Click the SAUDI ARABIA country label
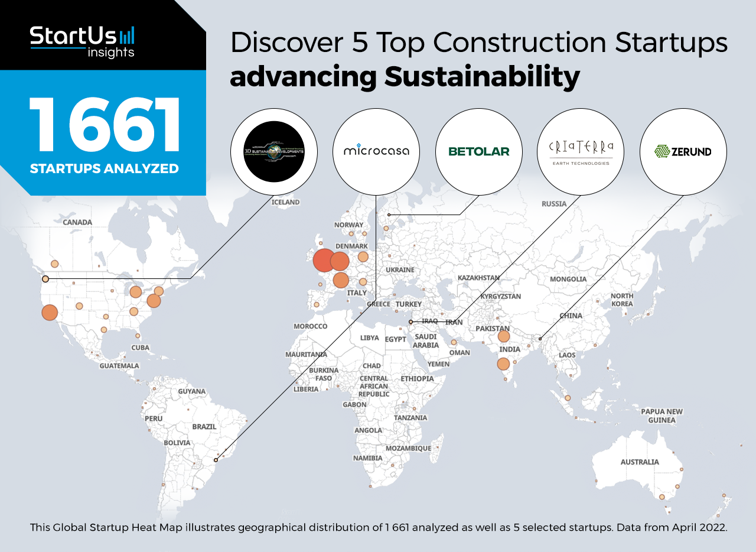The image size is (756, 552). point(425,341)
